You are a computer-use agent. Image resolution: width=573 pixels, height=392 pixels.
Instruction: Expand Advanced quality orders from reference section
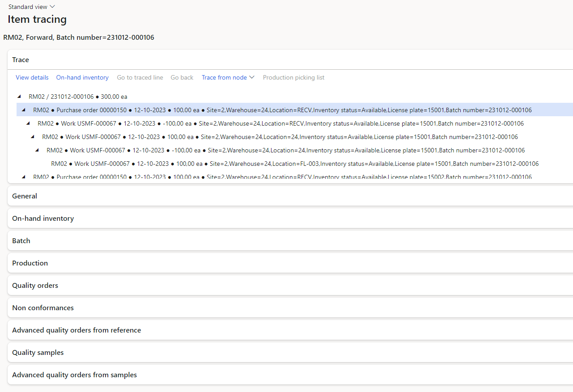[x=76, y=330]
